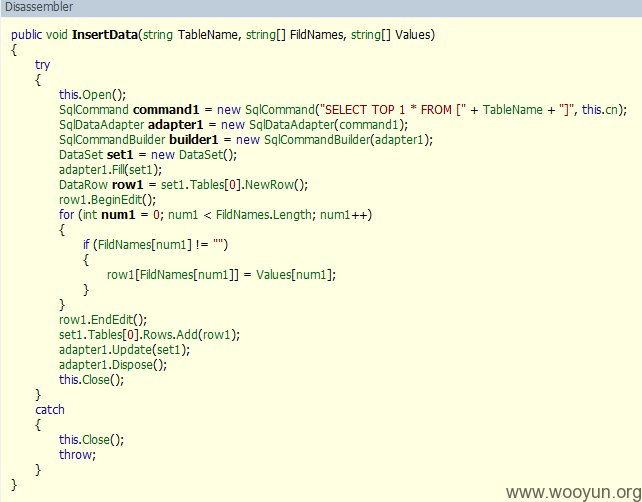Open the DataRow type declaring row1
The width and height of the screenshot is (642, 502).
(x=84, y=185)
